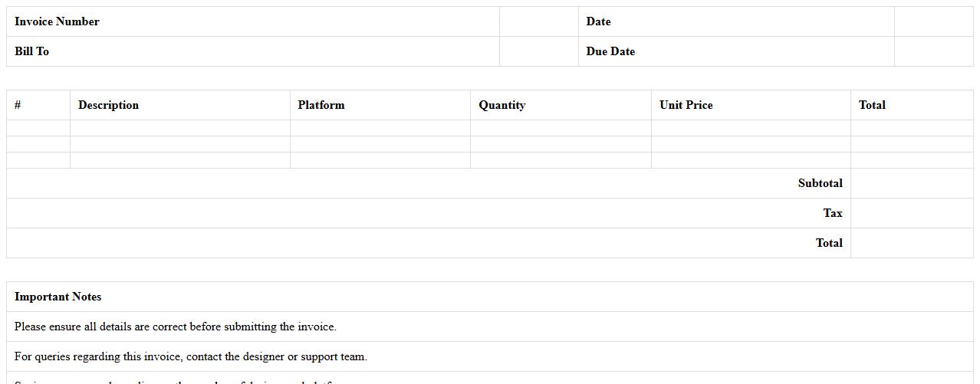Click the Subtotal label
Viewport: 980px width, 384px height.
820,183
